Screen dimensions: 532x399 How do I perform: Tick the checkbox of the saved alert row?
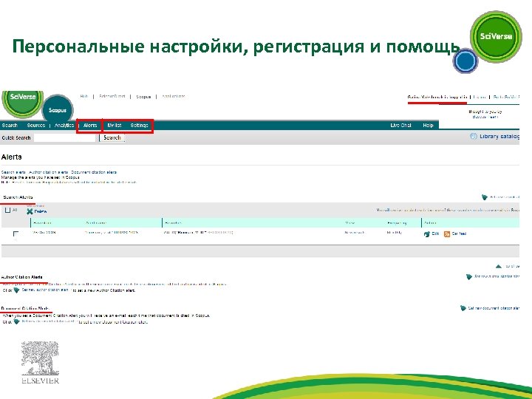click(16, 233)
